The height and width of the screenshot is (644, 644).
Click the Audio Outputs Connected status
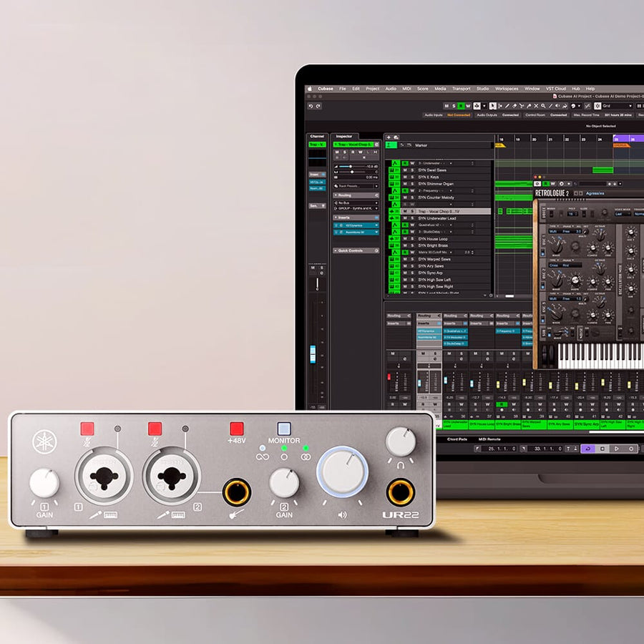[x=497, y=115]
